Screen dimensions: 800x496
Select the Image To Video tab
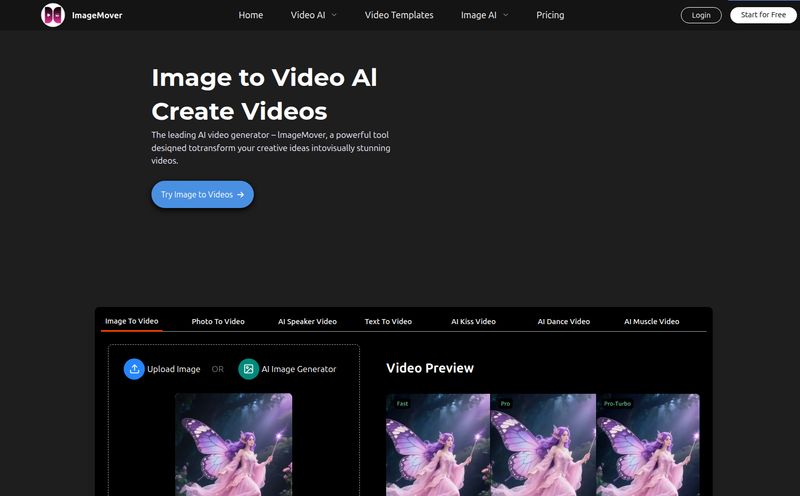pyautogui.click(x=132, y=321)
